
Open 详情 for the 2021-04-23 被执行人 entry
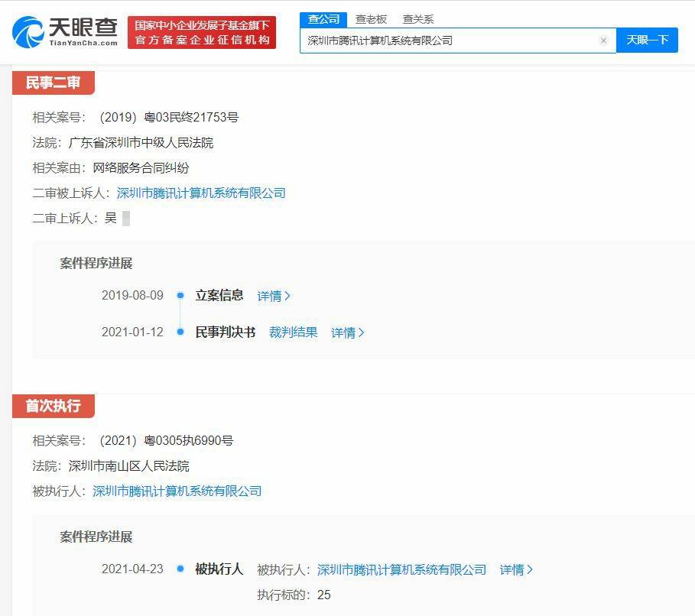pos(516,569)
